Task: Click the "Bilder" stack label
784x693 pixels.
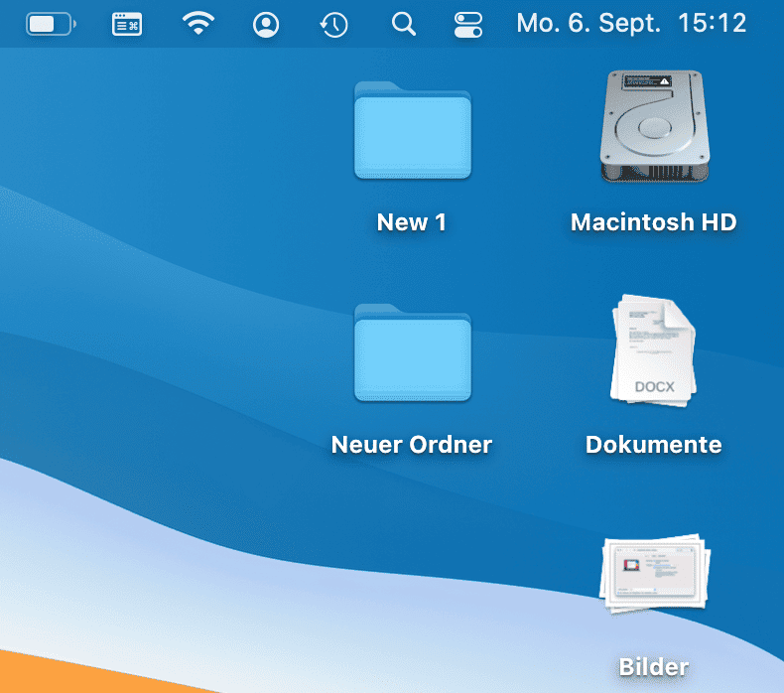Action: pyautogui.click(x=653, y=667)
